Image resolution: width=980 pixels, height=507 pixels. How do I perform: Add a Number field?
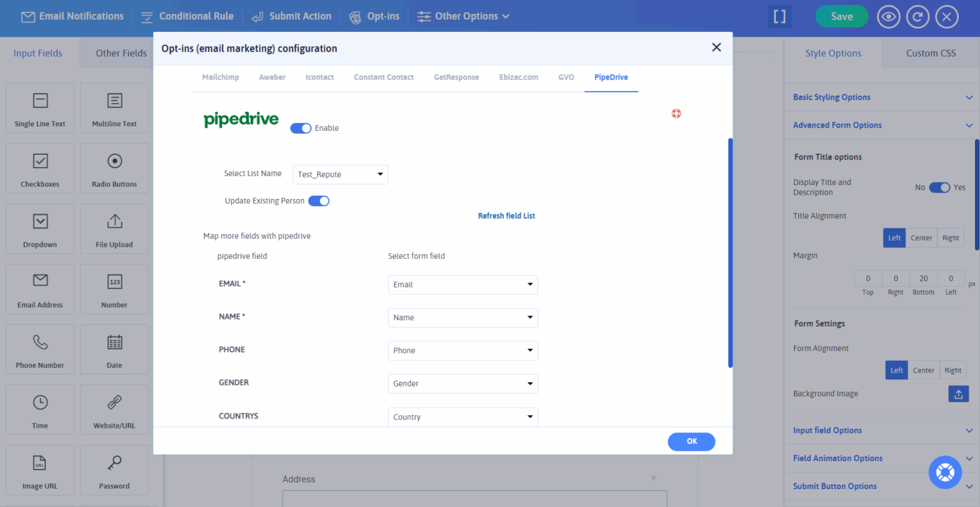click(x=114, y=289)
